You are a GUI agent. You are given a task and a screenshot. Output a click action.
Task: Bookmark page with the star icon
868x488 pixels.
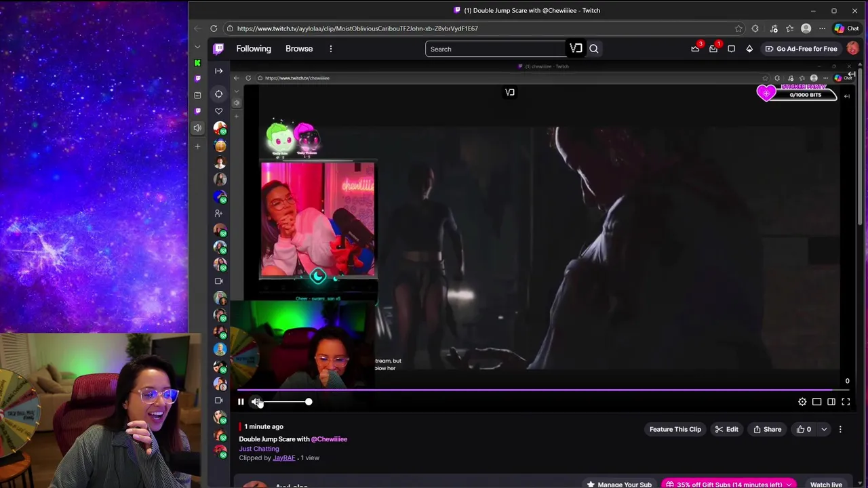pos(738,28)
